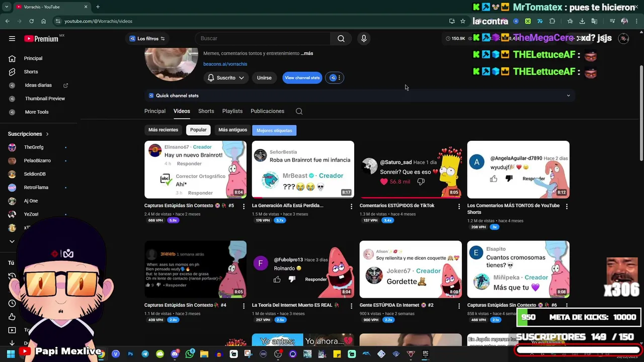Select the Más antiguos filter chip
This screenshot has height=362, width=644.
point(232,130)
